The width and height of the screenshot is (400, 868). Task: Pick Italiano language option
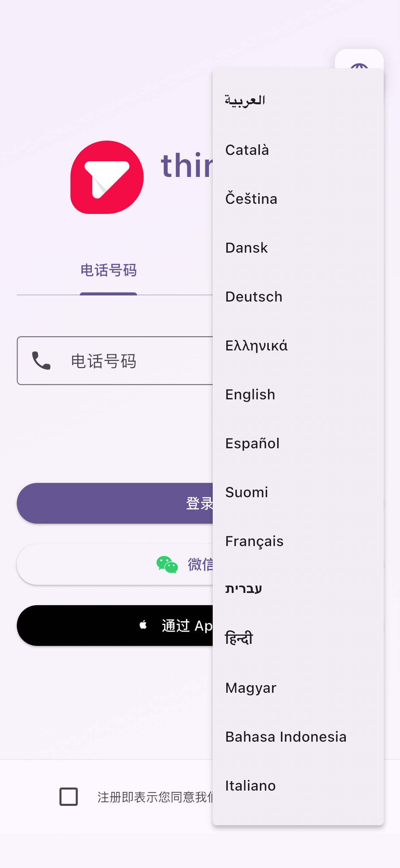tap(298, 786)
